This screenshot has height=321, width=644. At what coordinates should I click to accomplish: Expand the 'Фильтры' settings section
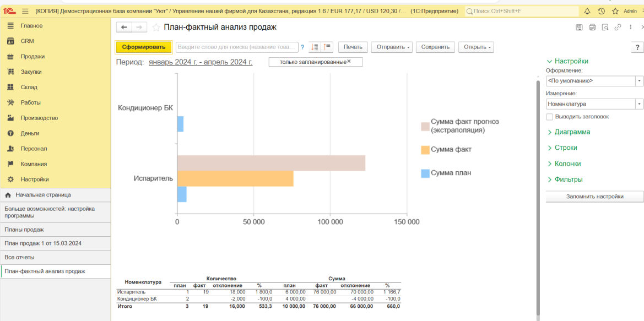click(x=568, y=179)
